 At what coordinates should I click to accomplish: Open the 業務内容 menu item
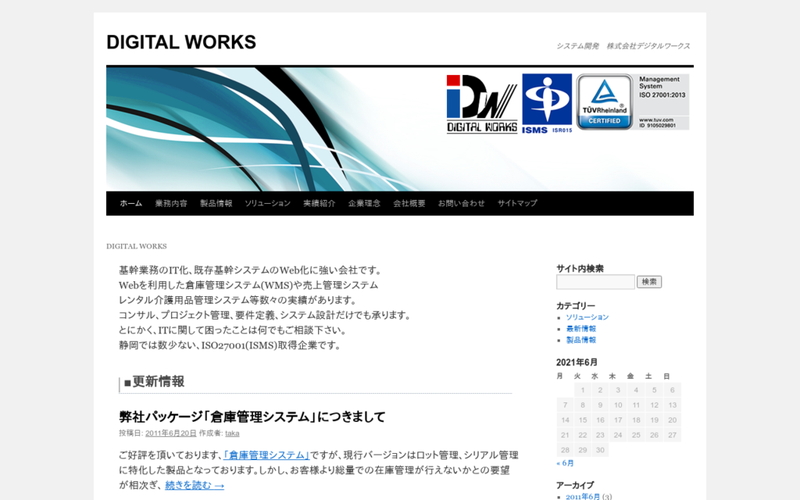coord(171,203)
